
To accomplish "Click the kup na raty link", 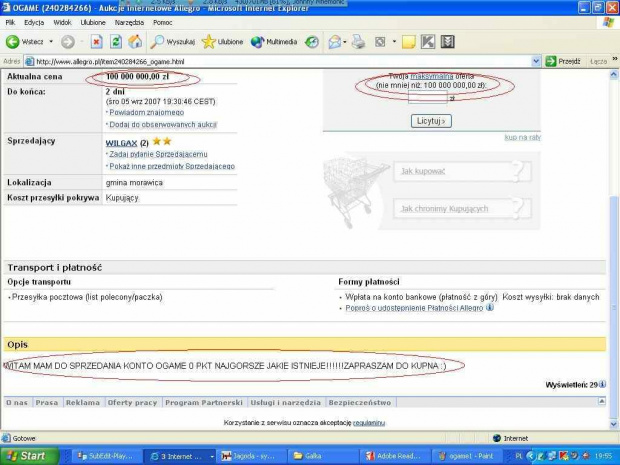I will pyautogui.click(x=522, y=137).
